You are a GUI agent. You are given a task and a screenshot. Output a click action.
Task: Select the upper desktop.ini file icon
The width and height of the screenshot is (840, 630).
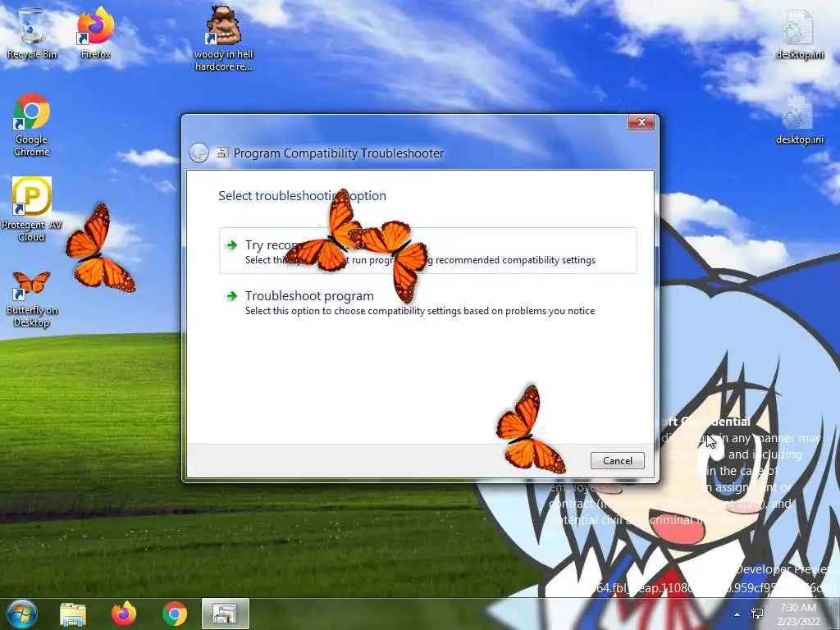point(799,33)
